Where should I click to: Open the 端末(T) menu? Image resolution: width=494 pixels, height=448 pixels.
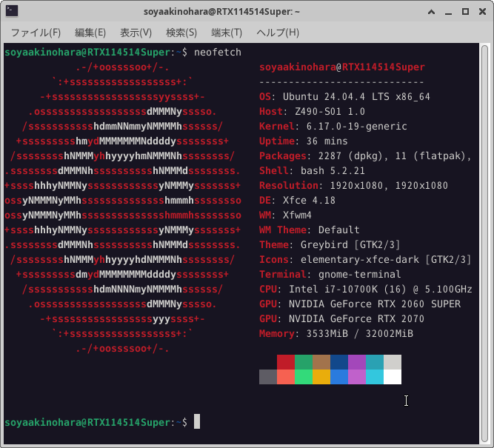[x=227, y=33]
